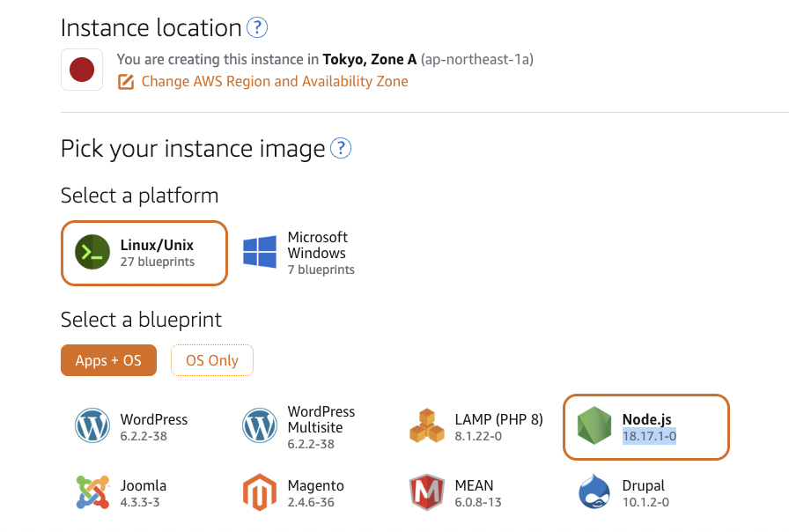Click the Joomla logo icon

92,492
